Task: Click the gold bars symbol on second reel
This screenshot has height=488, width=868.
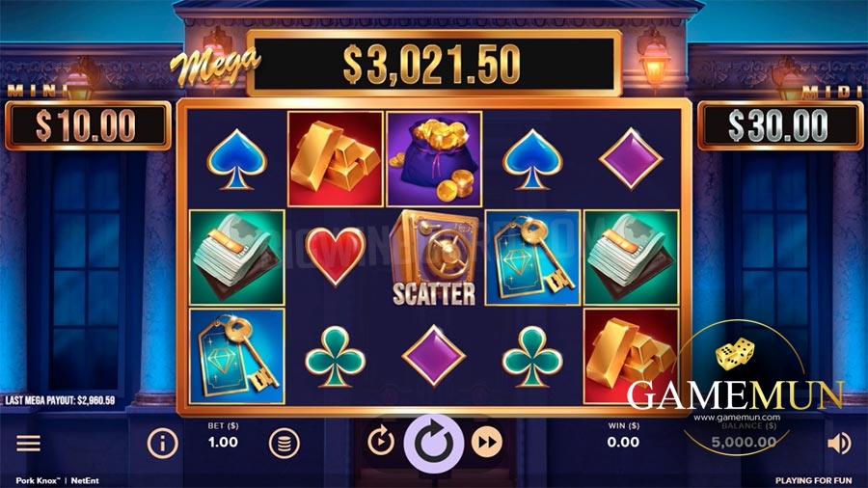Action: pos(336,159)
